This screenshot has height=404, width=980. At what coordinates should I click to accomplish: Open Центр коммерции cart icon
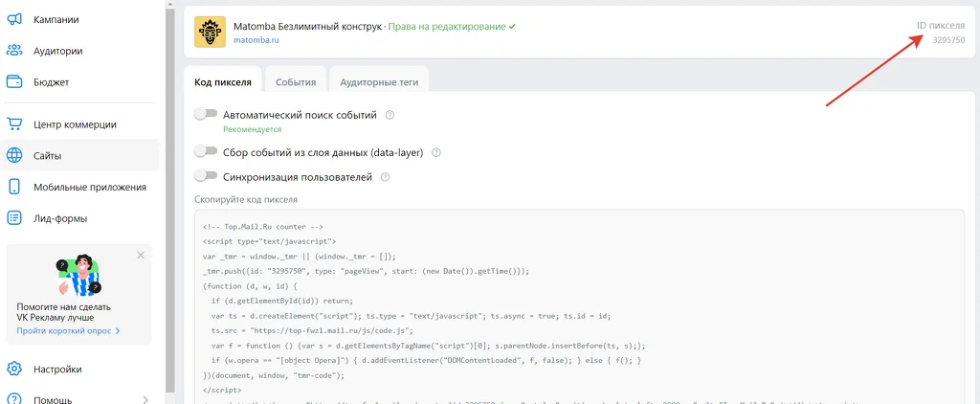point(14,124)
